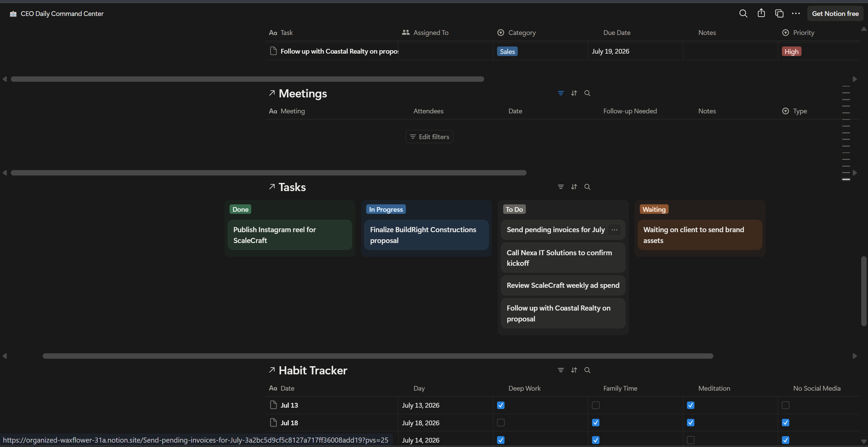The image size is (868, 447).
Task: Click arrow icon beside Tasks heading
Action: [x=272, y=187]
